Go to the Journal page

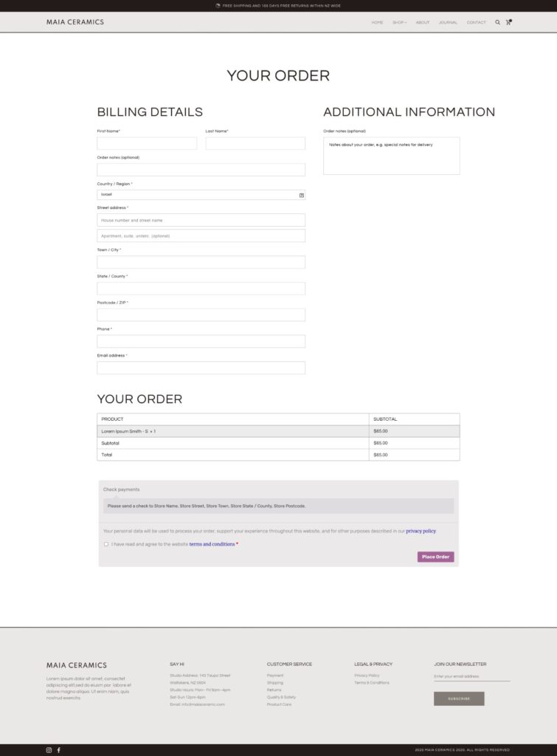(448, 22)
